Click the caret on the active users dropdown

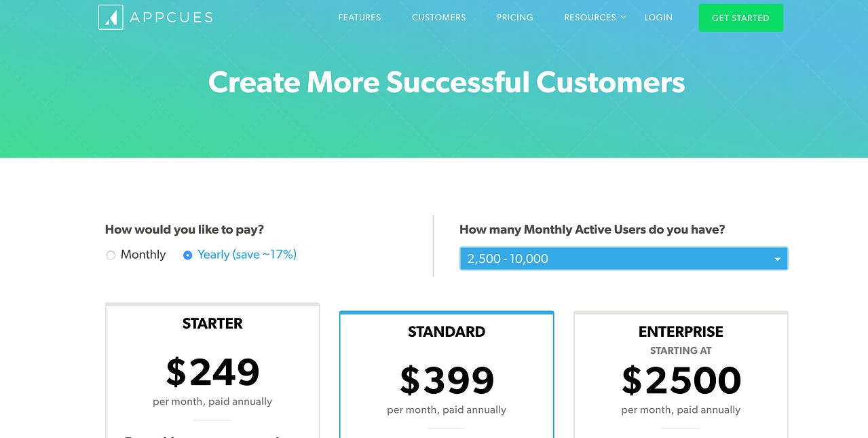click(x=777, y=259)
